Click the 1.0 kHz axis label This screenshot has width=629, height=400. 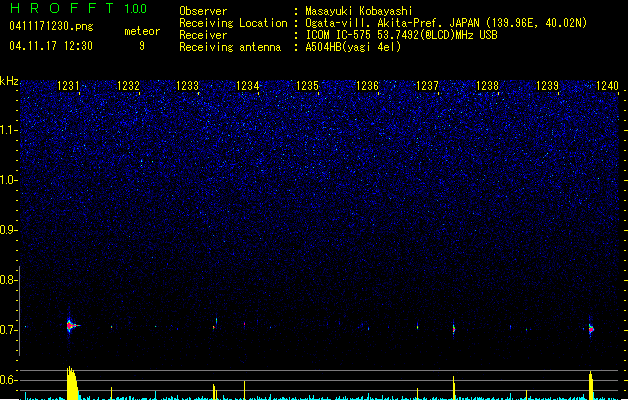pyautogui.click(x=8, y=180)
